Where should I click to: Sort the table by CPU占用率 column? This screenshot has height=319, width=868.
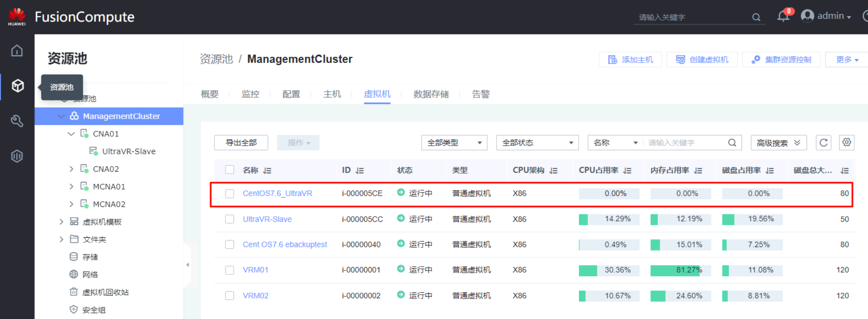[628, 171]
